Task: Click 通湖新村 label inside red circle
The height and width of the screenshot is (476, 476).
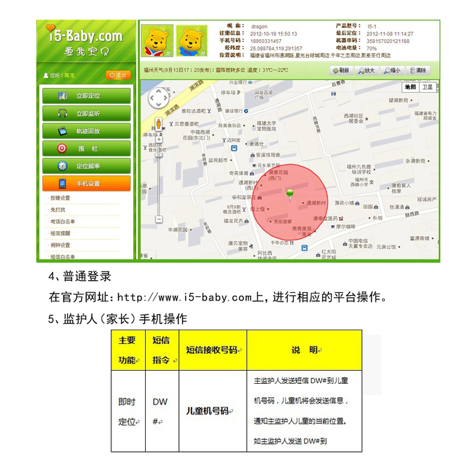Action: coord(316,203)
